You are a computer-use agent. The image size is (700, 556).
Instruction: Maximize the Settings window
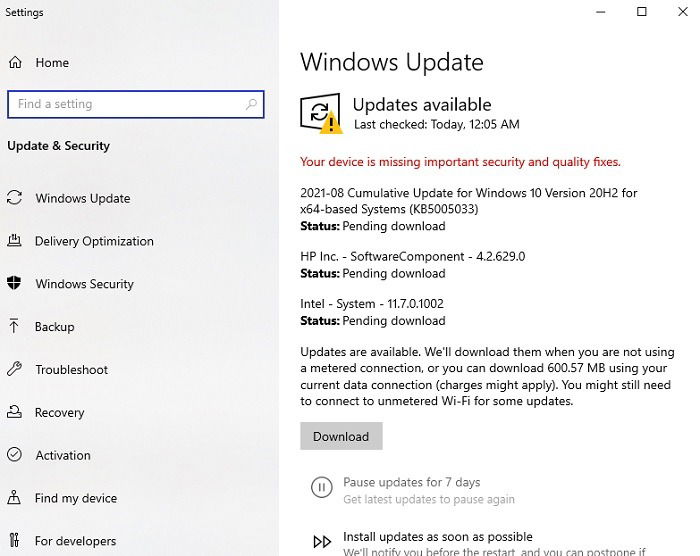tap(642, 12)
